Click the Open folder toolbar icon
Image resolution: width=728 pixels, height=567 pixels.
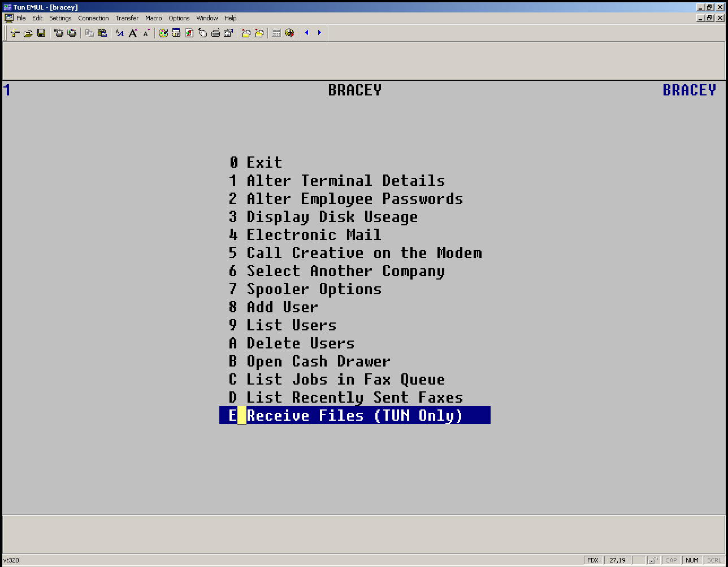[x=28, y=33]
